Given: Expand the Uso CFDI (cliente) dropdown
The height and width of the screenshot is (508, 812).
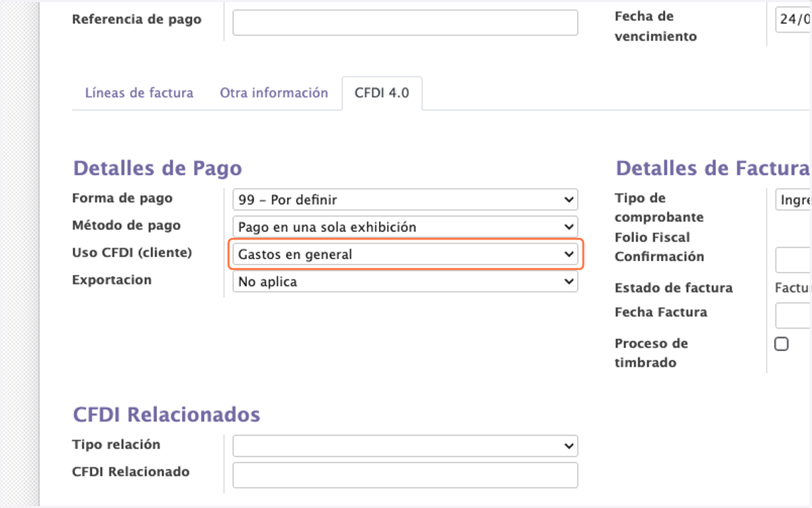Looking at the screenshot, I should coord(405,254).
